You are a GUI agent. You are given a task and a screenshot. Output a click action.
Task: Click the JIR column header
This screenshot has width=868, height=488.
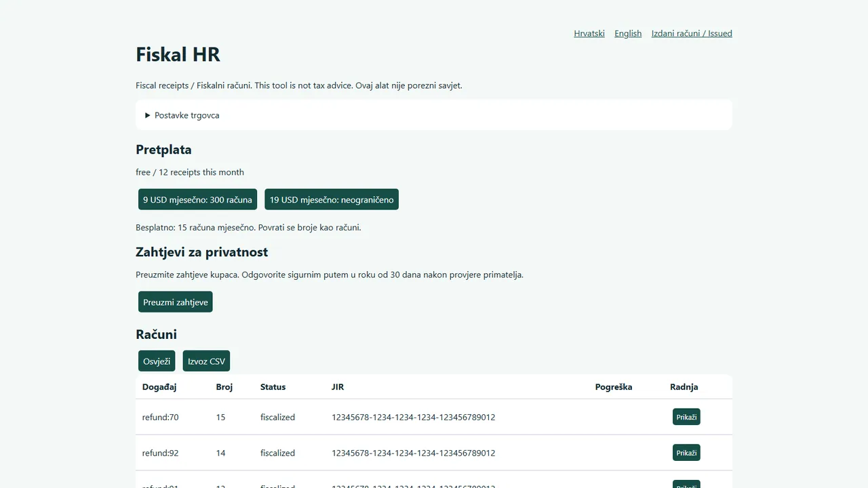338,387
